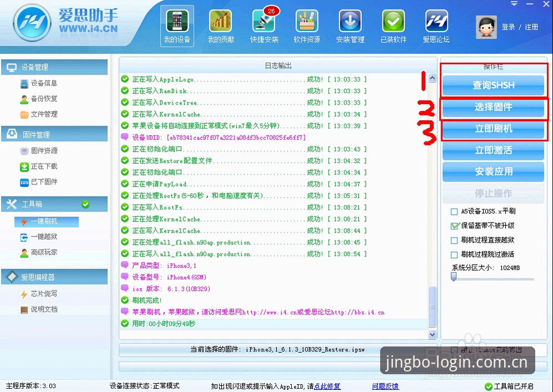Click the 主程序版本:3.03 status text
This screenshot has height=392, width=553.
(31, 386)
